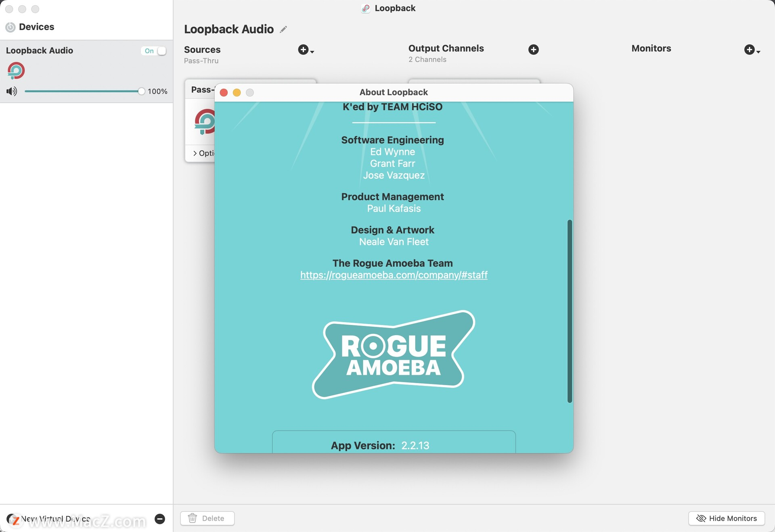775x532 pixels.
Task: Click the Loopback Audio title heading
Action: tap(229, 29)
